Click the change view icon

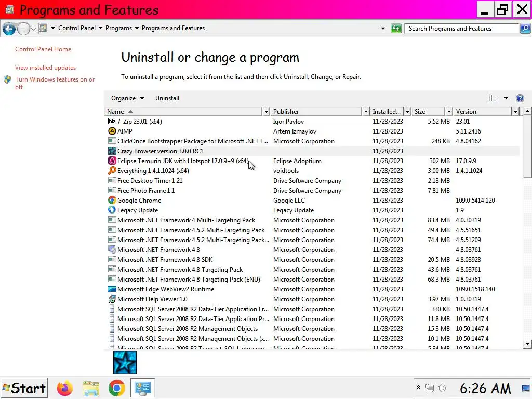[x=494, y=98]
